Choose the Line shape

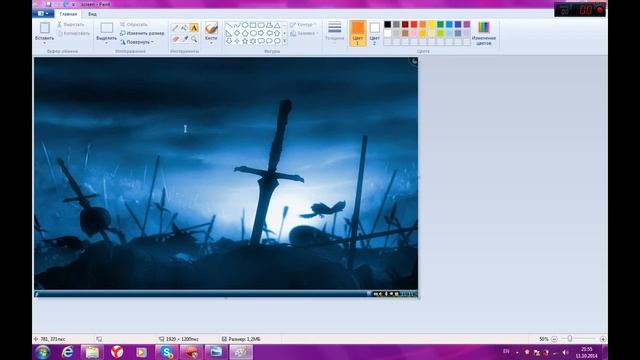(x=229, y=25)
